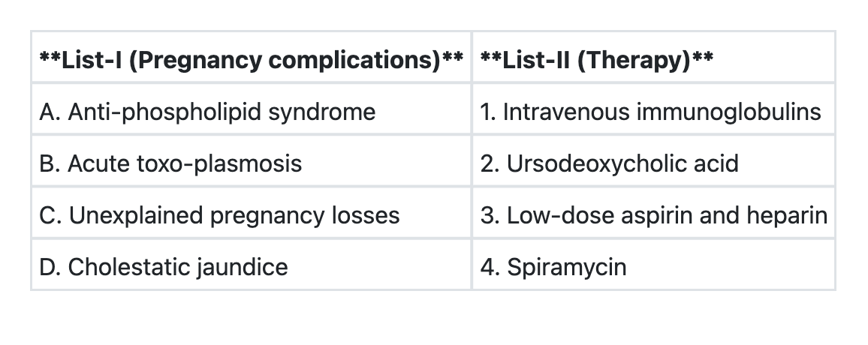
Task: Select the Intravenous immunoglobulins cell
Action: (x=653, y=112)
